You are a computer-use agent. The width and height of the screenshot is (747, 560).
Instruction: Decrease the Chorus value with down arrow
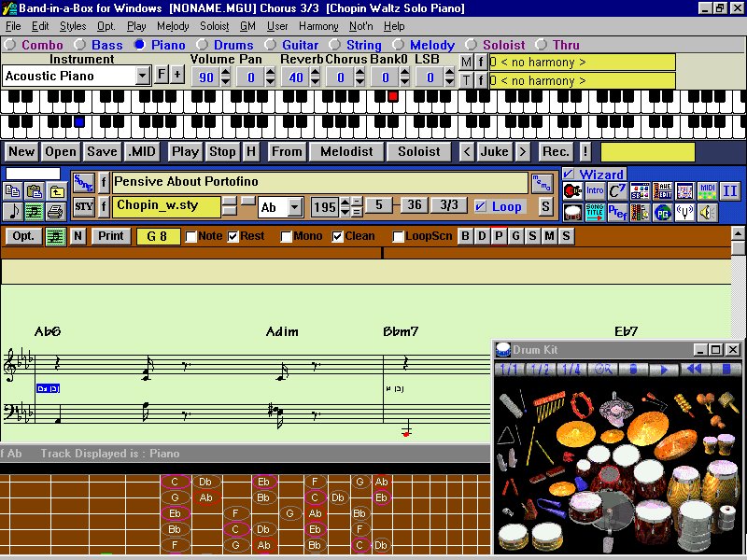[359, 81]
